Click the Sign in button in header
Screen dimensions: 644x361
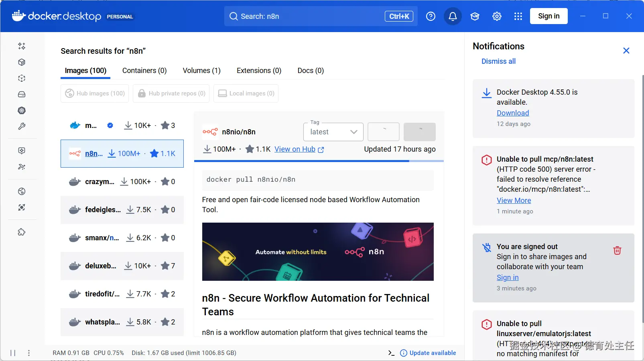click(549, 16)
